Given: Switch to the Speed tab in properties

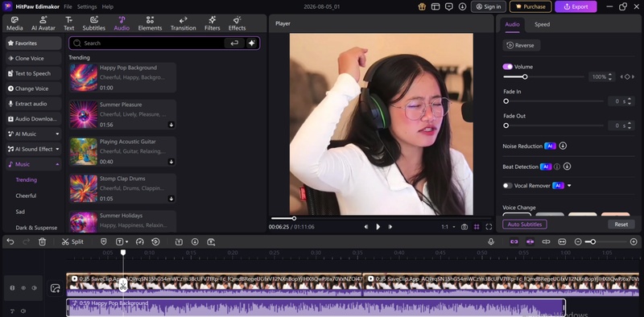Looking at the screenshot, I should click(542, 24).
